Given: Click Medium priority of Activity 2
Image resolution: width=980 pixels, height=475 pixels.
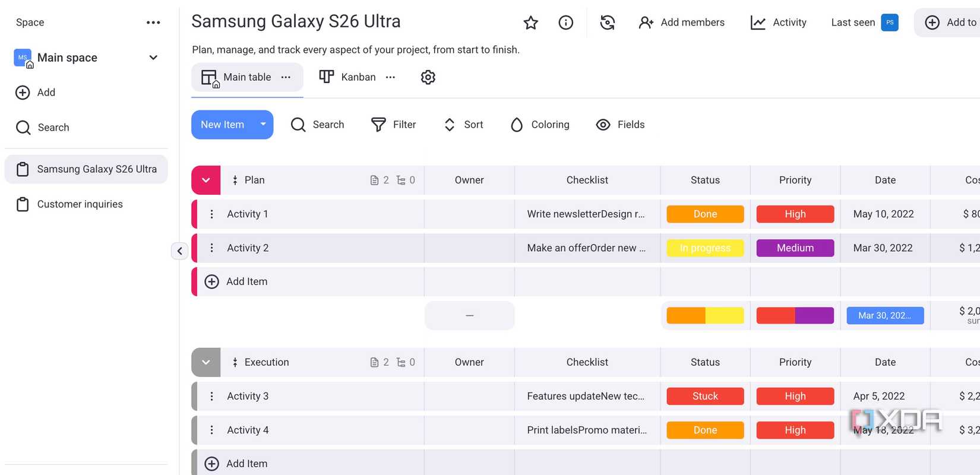Looking at the screenshot, I should tap(795, 248).
